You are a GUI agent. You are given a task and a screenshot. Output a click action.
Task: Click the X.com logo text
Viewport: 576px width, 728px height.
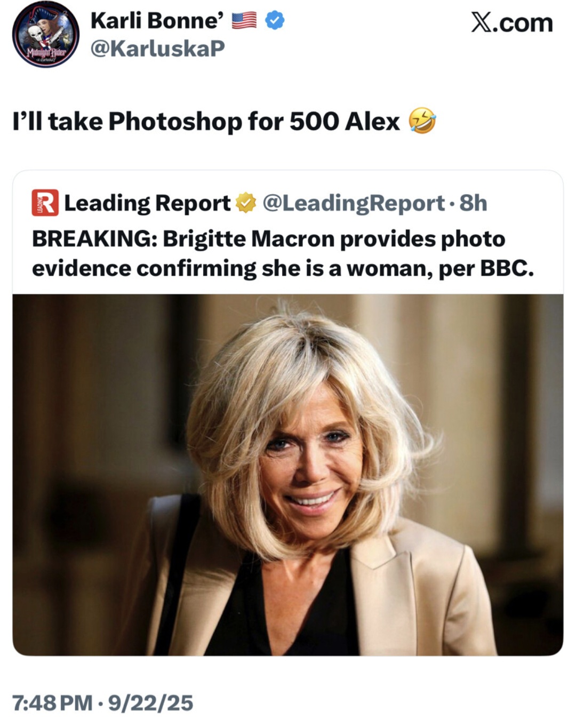coord(511,23)
